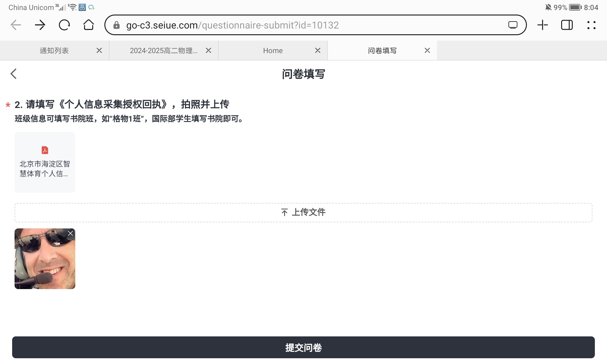Open a new tab with plus icon
The image size is (607, 364).
click(542, 25)
